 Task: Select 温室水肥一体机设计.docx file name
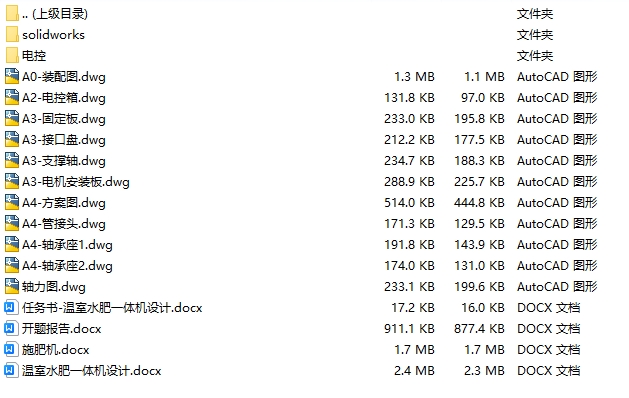tap(91, 371)
